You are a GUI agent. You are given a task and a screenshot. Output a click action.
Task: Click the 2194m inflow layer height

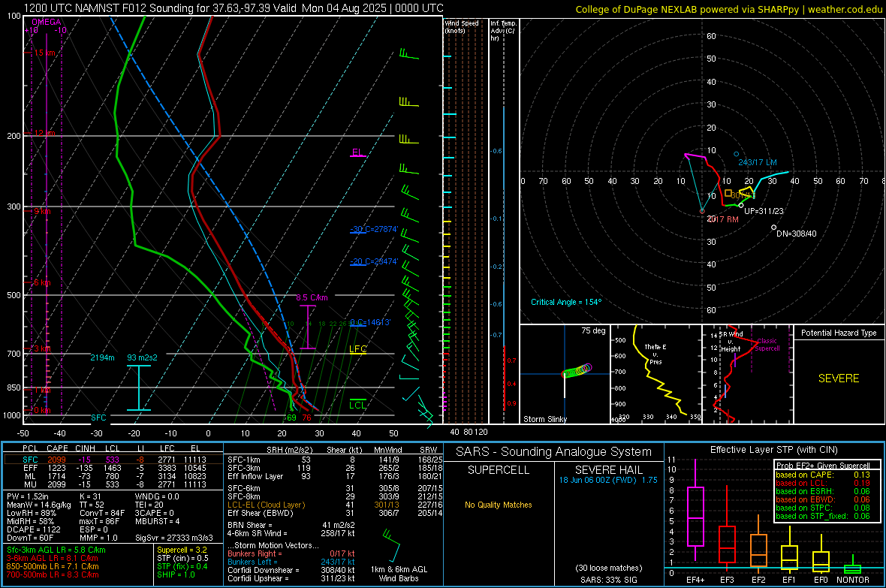102,357
